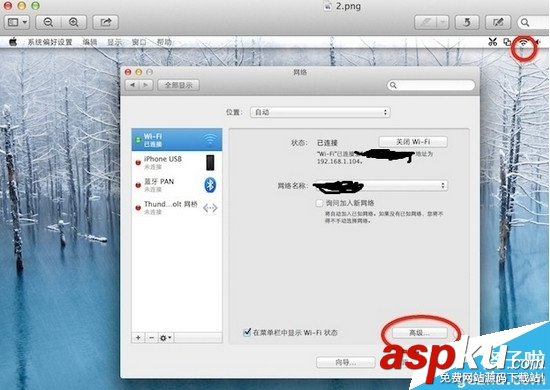This screenshot has height=390, width=550.
Task: Rotate the image with Preview rotate button
Action: click(467, 22)
